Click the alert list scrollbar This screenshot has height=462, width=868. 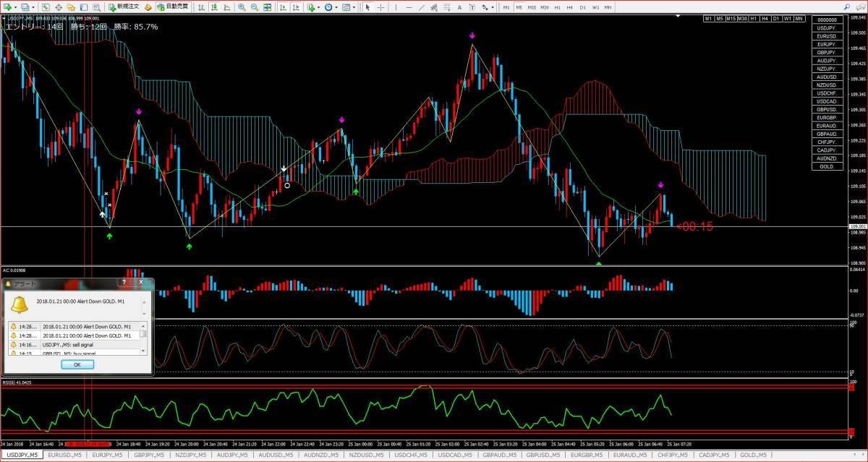pyautogui.click(x=143, y=338)
